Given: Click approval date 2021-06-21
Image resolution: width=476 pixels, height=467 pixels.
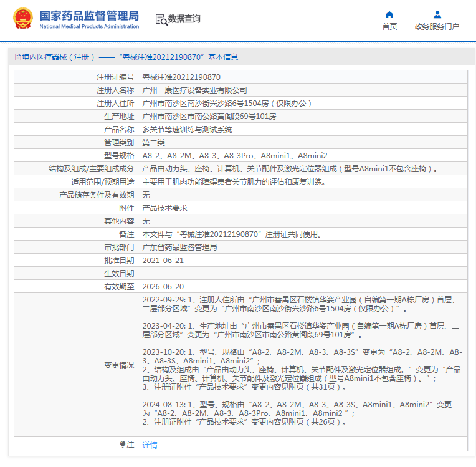Looking at the screenshot, I should pos(163,261).
